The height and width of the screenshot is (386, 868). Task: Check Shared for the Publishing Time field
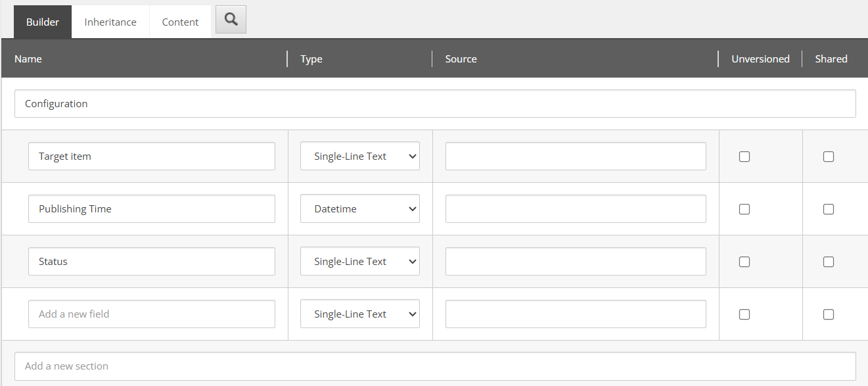click(x=828, y=208)
